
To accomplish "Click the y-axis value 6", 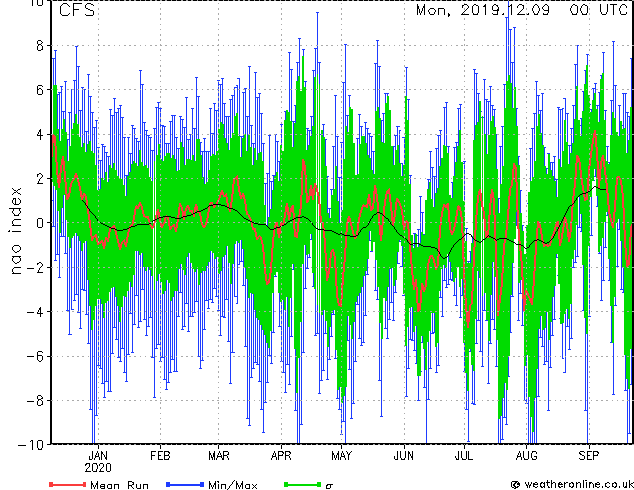I will coord(40,90).
